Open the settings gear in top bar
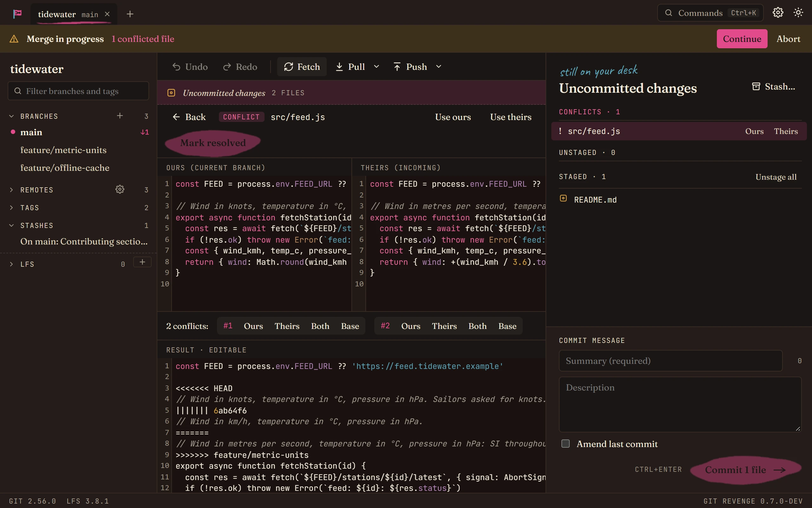Image resolution: width=812 pixels, height=508 pixels. click(x=778, y=13)
